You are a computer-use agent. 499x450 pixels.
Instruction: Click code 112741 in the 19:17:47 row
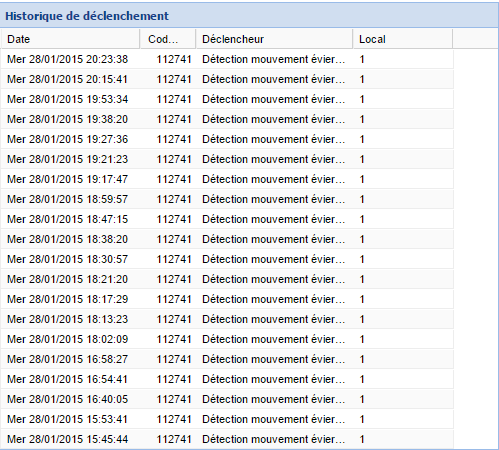(174, 179)
